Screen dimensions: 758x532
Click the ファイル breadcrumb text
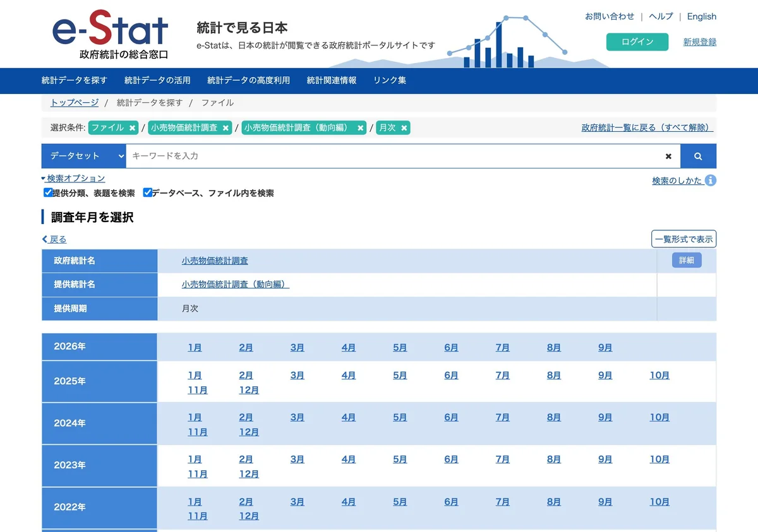coord(217,102)
